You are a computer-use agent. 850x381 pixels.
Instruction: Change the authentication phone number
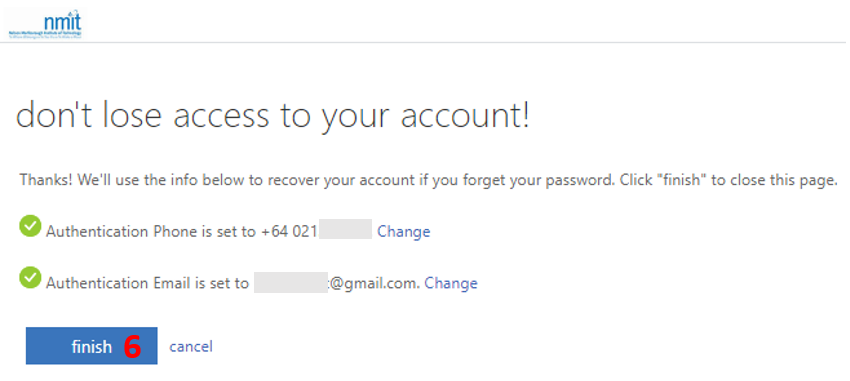pyautogui.click(x=404, y=232)
